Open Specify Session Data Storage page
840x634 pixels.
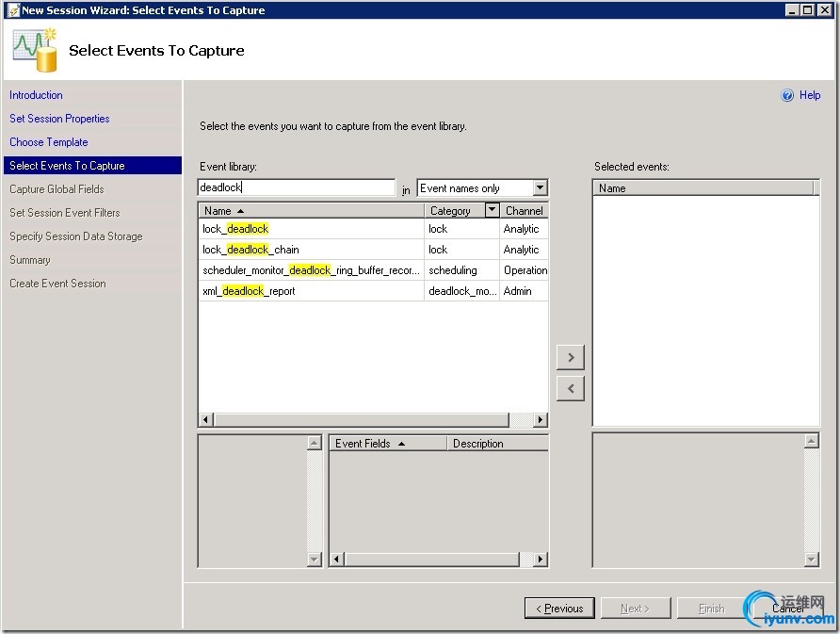click(76, 236)
